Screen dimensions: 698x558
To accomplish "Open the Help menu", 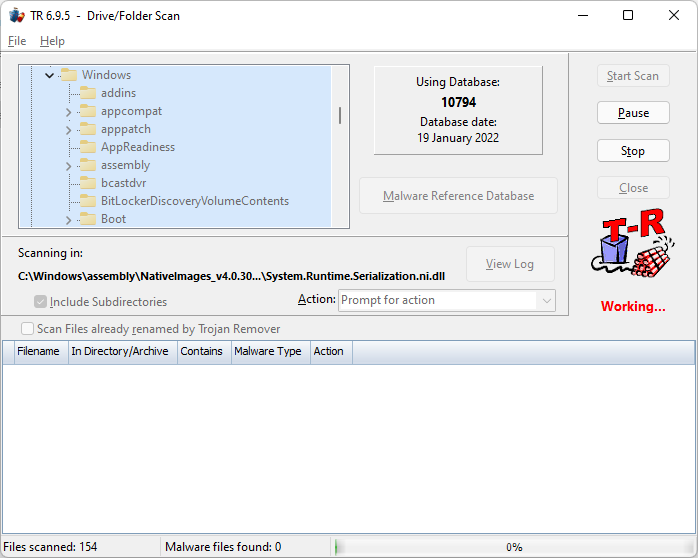I will click(x=52, y=41).
